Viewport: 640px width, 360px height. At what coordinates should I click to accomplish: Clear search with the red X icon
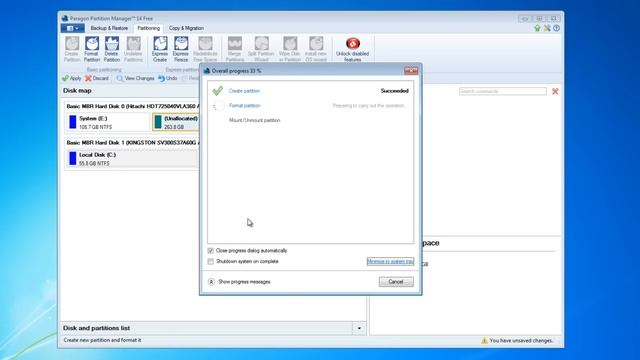[555, 91]
